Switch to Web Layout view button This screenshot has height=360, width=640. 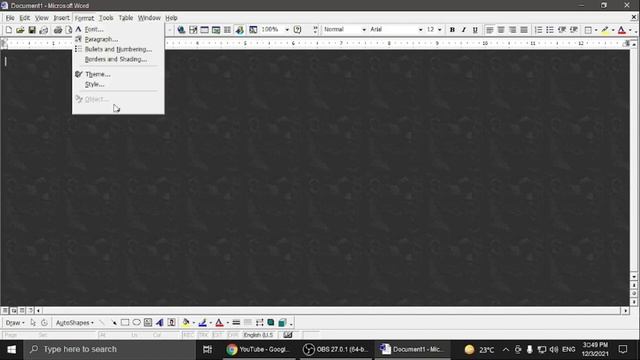(13, 311)
